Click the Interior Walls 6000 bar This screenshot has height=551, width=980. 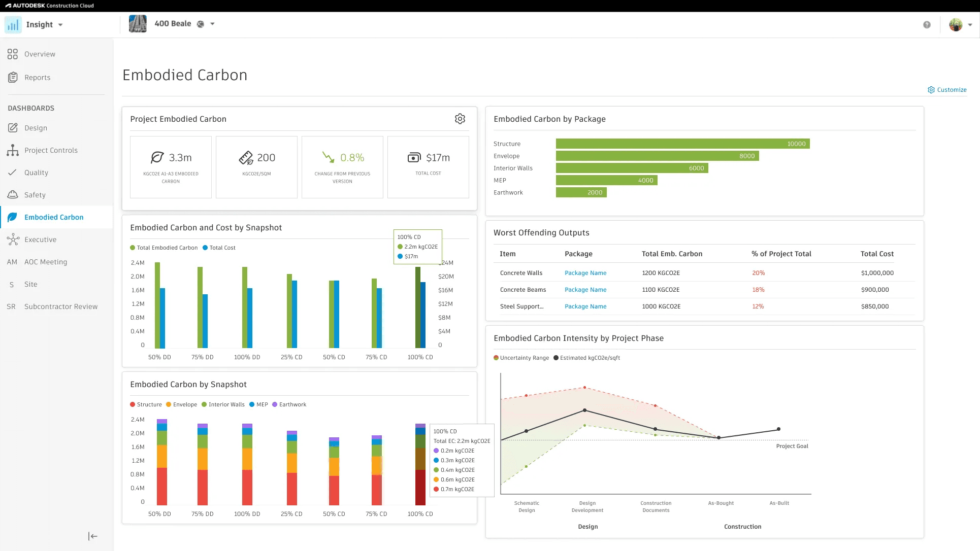point(632,168)
